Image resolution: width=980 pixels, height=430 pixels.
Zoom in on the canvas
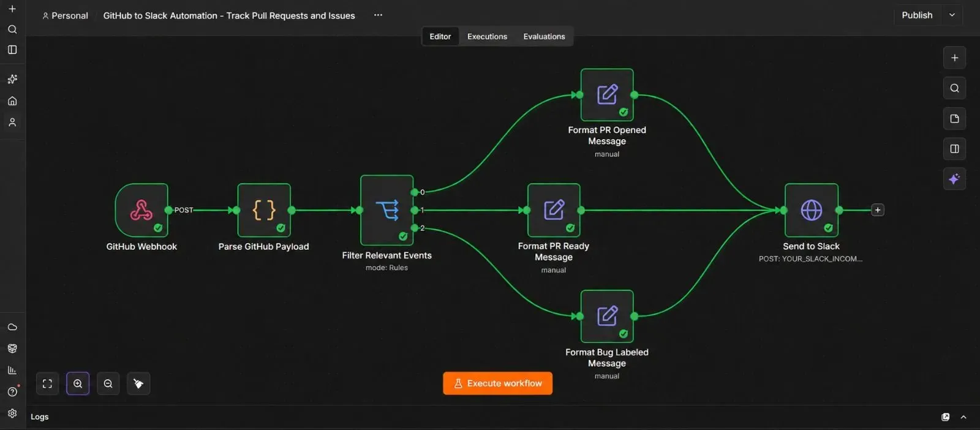coord(78,384)
